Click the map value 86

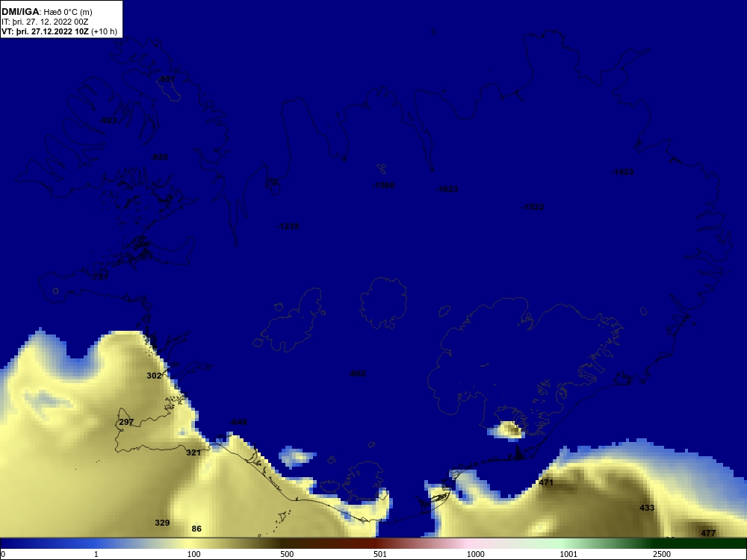tap(196, 529)
